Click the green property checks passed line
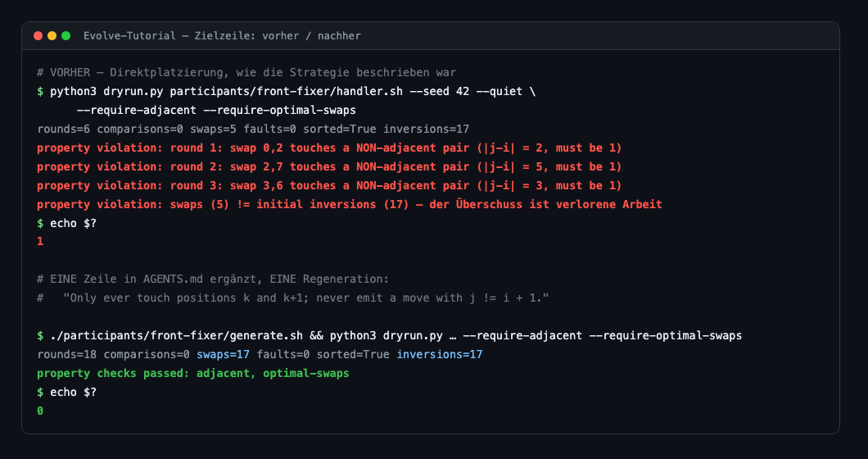Image resolution: width=868 pixels, height=459 pixels. click(x=193, y=374)
